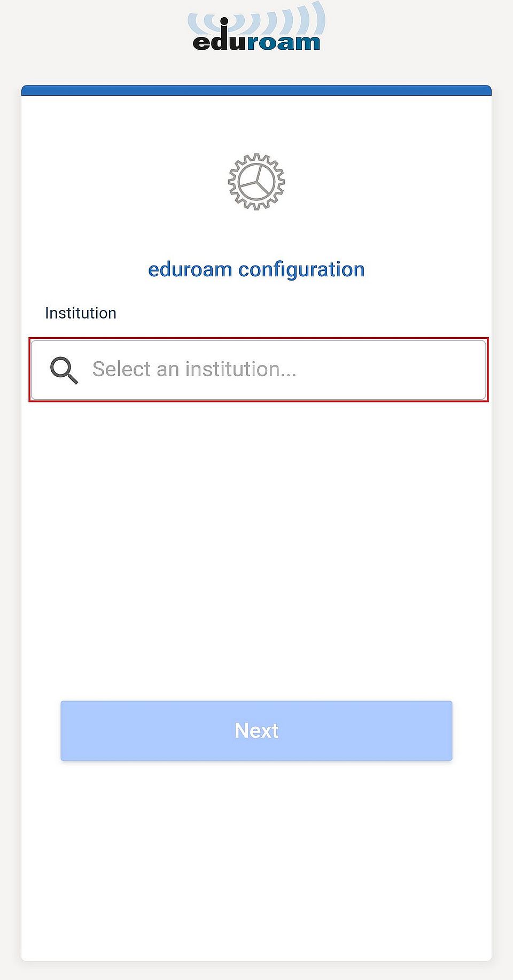Screen dimensions: 513x980
Task: Click the gear configuration icon
Action: point(256,182)
